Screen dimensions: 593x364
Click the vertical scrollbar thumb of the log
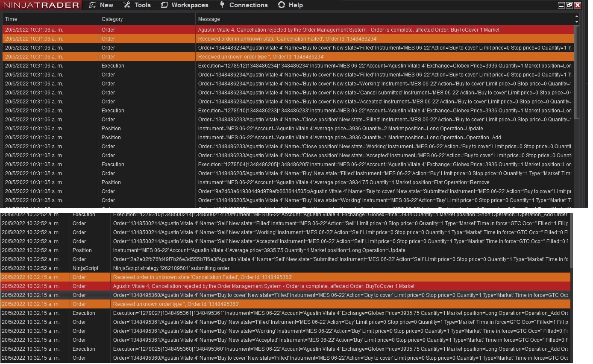(x=577, y=73)
